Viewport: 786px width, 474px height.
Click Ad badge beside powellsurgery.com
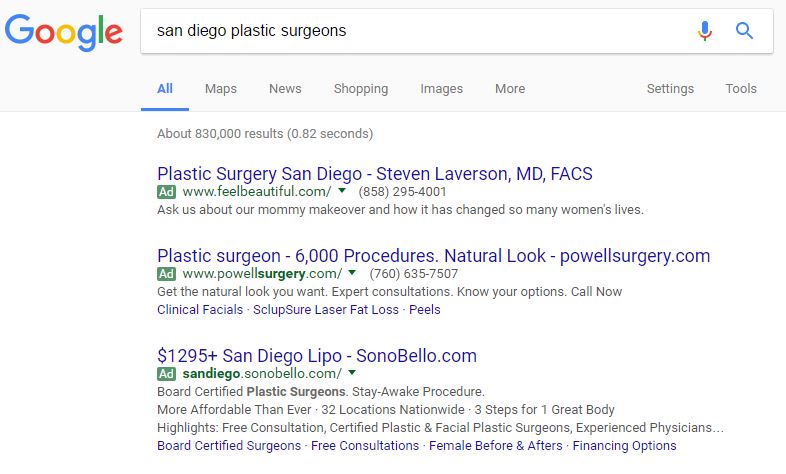(x=166, y=274)
